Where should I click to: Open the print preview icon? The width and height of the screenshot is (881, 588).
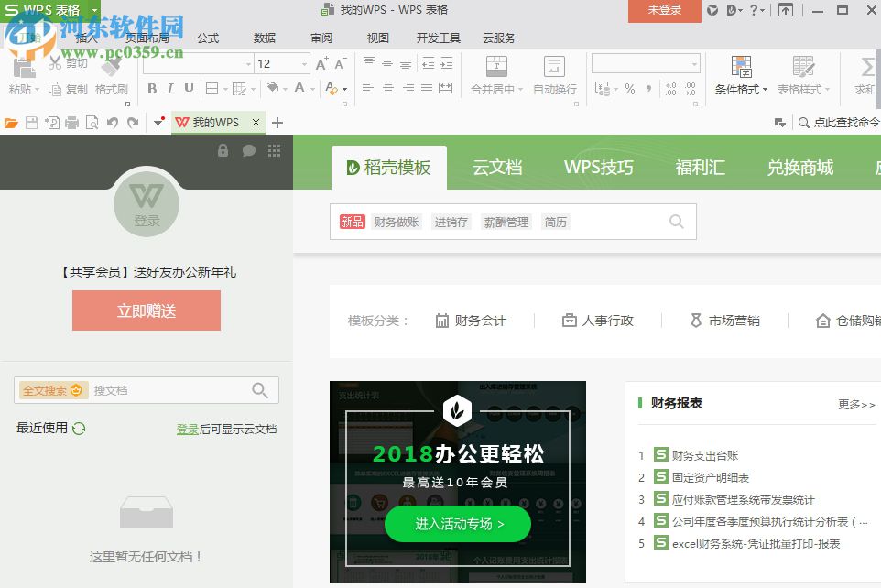click(92, 122)
